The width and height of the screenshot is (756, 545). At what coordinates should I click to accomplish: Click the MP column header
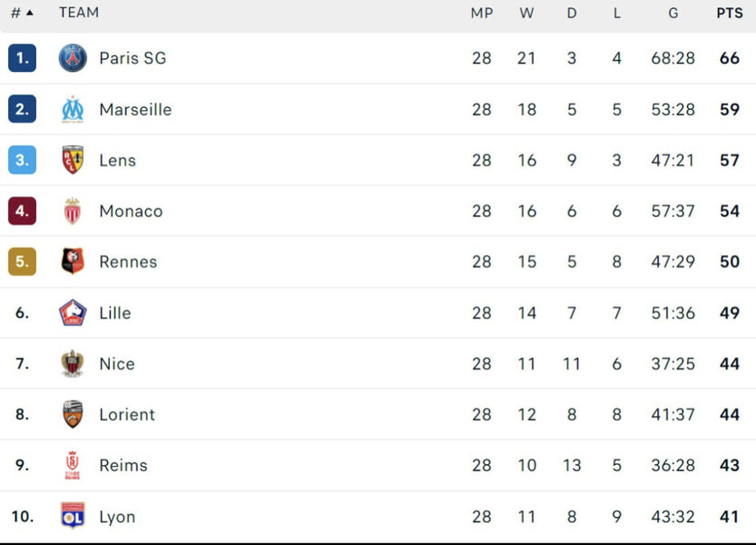pos(482,13)
